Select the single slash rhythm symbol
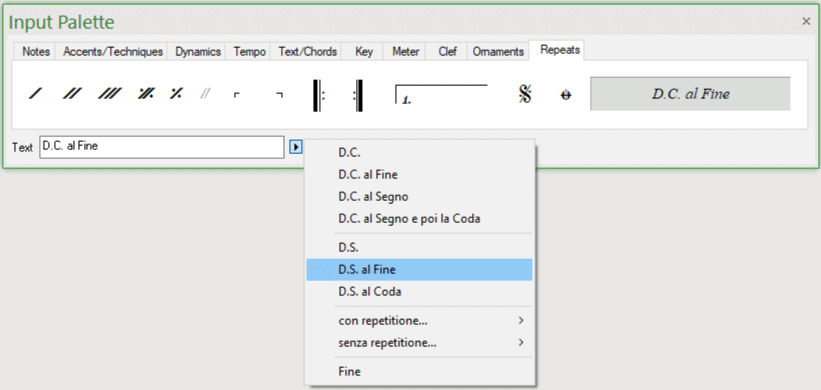 [35, 94]
